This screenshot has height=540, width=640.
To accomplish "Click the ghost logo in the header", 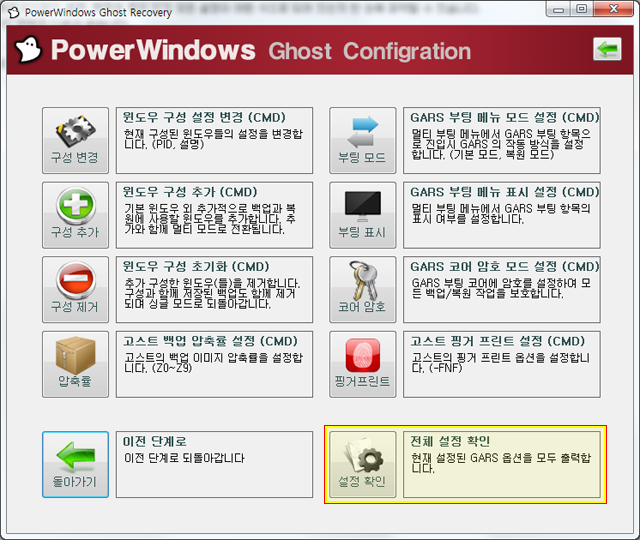I will point(28,49).
